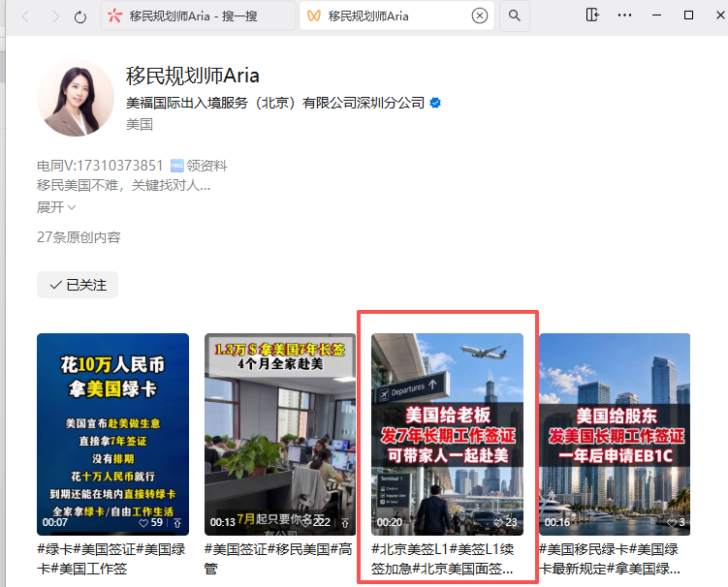
Task: Open the 1.3万$拿美国7年长签 video
Action: point(280,434)
